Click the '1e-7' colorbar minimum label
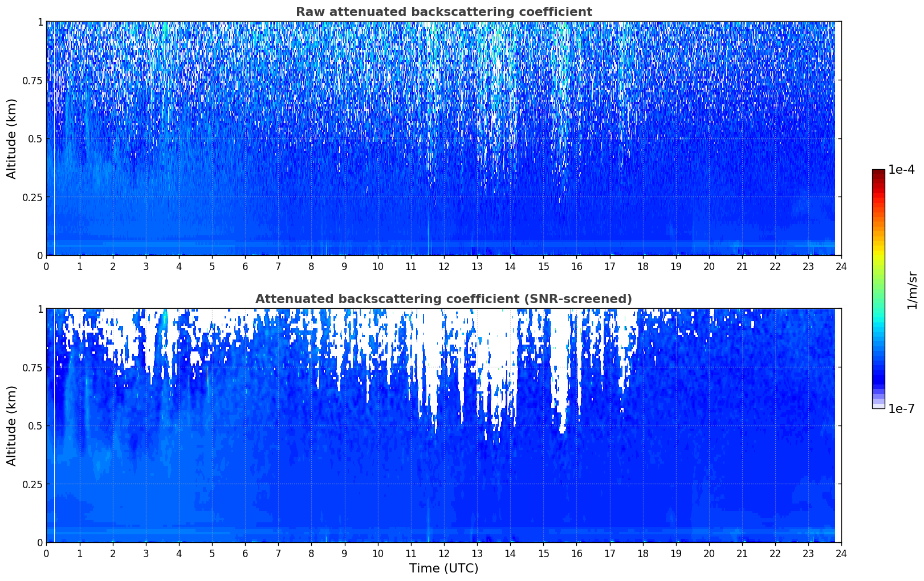924x581 pixels. coord(901,408)
